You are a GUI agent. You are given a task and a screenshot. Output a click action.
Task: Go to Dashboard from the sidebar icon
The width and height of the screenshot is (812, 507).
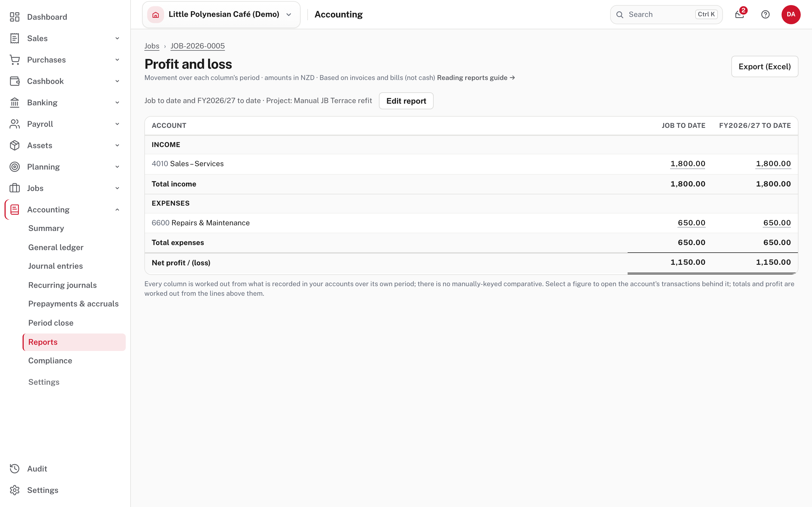point(15,17)
